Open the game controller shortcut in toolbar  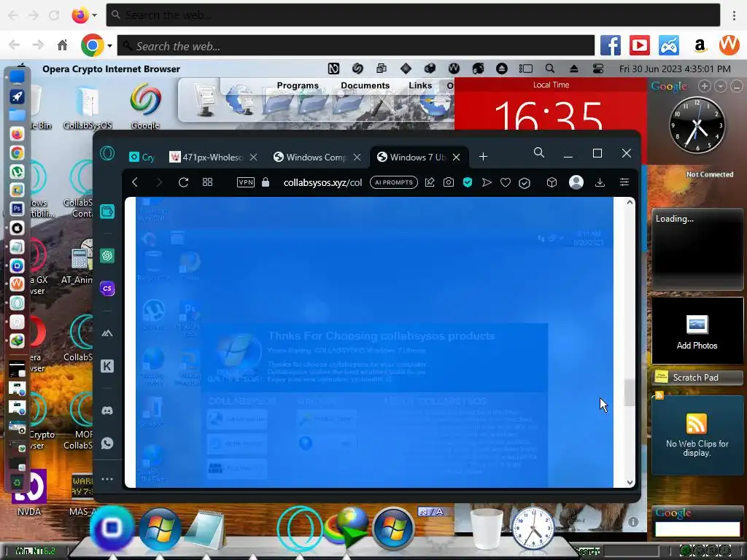(669, 46)
